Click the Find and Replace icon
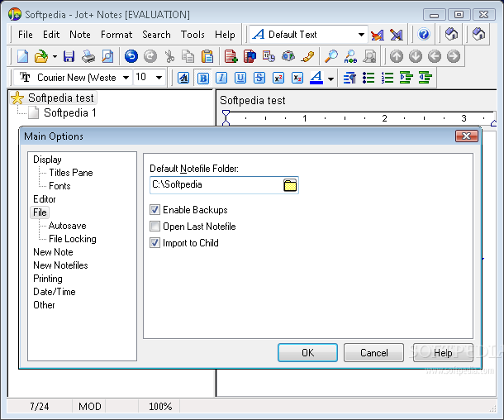The height and width of the screenshot is (420, 504). 350,56
